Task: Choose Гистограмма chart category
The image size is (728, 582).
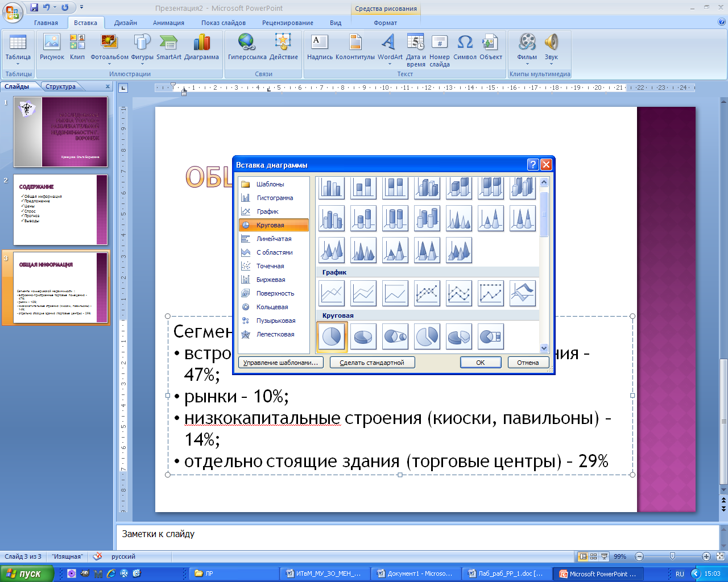Action: point(274,198)
